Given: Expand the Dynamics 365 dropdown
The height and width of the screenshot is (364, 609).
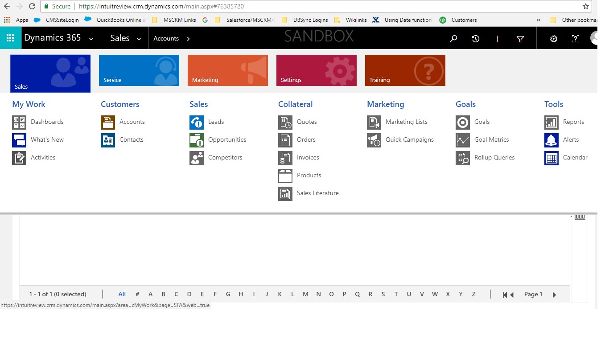Looking at the screenshot, I should pos(91,39).
